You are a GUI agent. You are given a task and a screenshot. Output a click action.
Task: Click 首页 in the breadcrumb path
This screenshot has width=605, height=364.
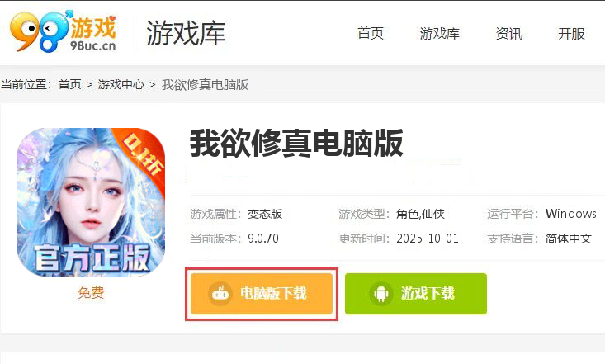(70, 84)
